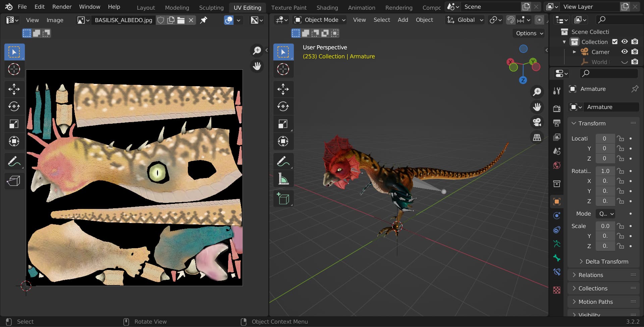Open the Render Properties tab
The height and width of the screenshot is (327, 644).
(556, 108)
